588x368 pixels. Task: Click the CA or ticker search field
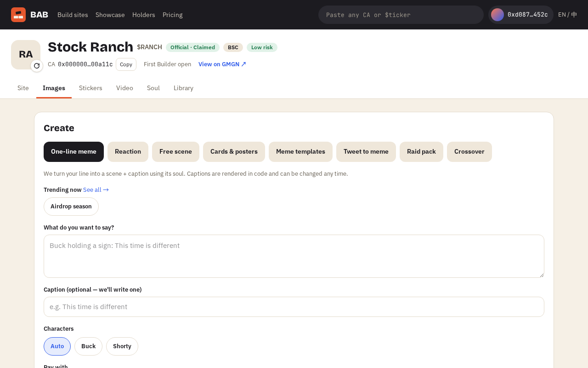pyautogui.click(x=401, y=15)
